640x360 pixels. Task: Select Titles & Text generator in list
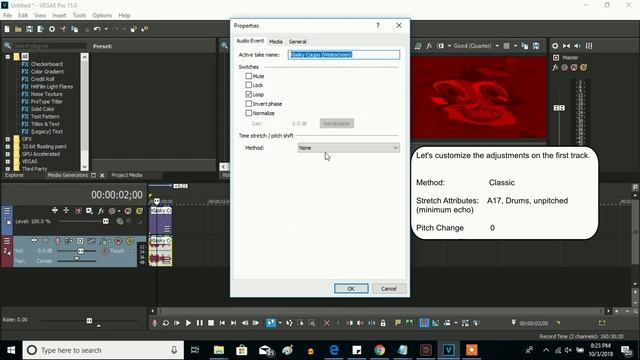click(x=45, y=124)
